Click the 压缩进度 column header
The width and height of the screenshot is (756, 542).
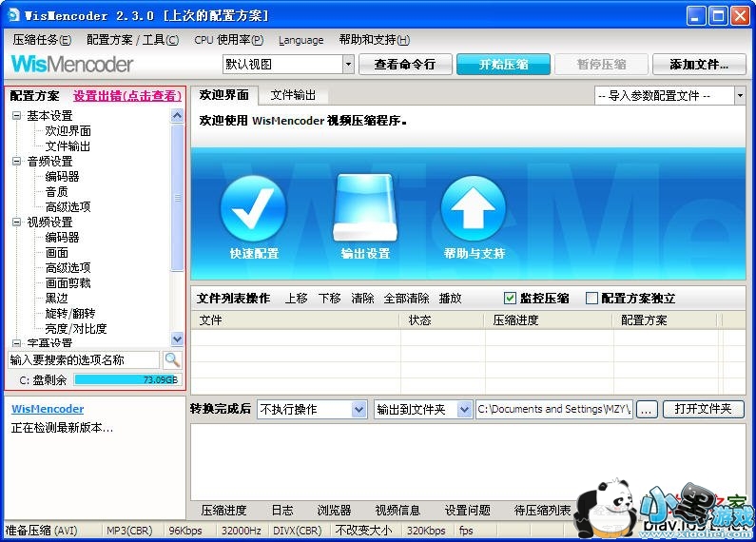click(548, 320)
